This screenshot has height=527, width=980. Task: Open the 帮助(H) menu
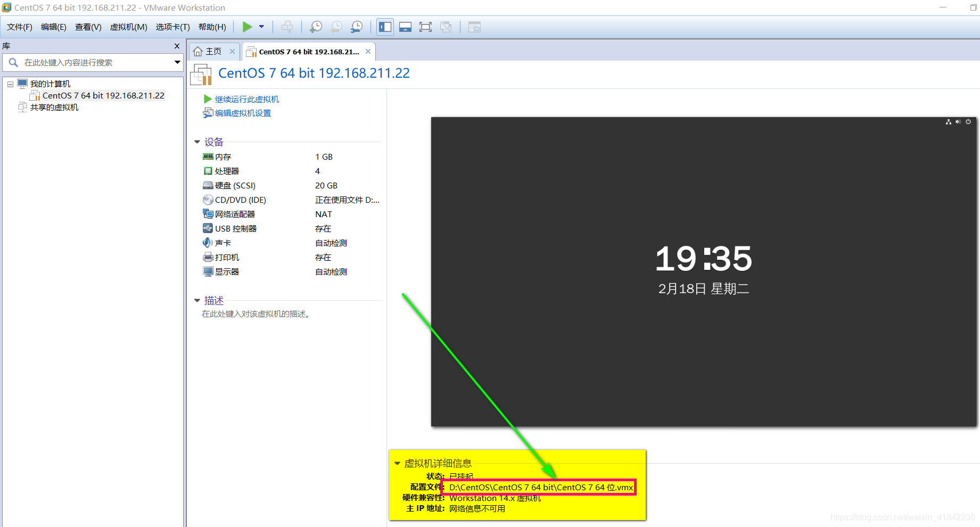point(212,27)
